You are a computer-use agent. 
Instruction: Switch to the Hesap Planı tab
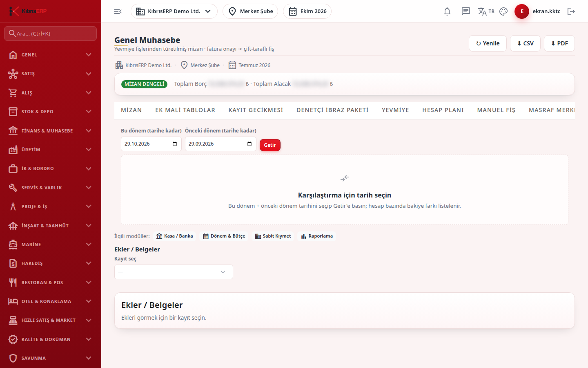(x=443, y=110)
